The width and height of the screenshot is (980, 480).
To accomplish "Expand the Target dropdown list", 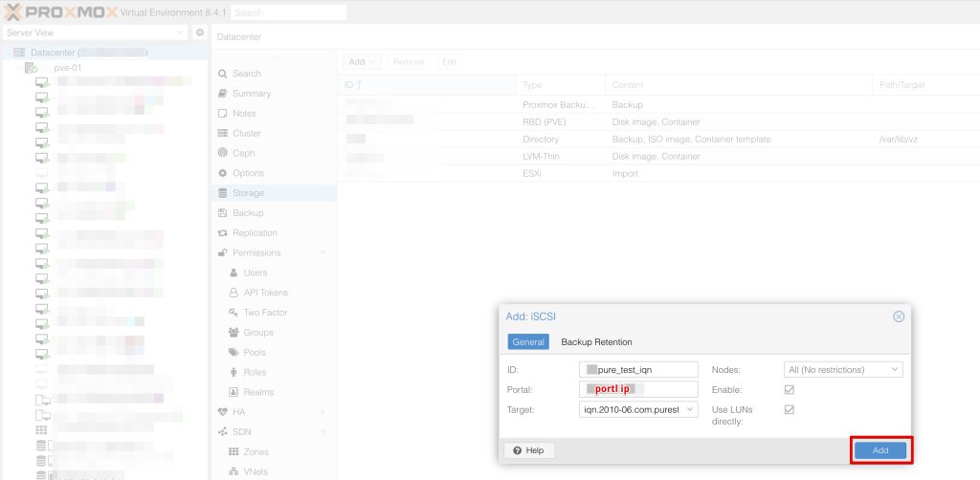I will [692, 409].
